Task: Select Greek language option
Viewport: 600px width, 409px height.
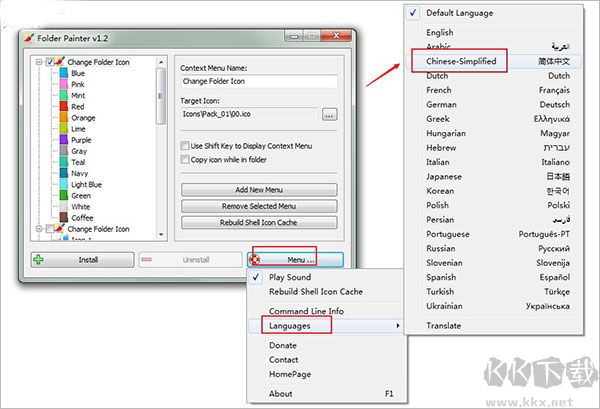Action: [x=494, y=119]
